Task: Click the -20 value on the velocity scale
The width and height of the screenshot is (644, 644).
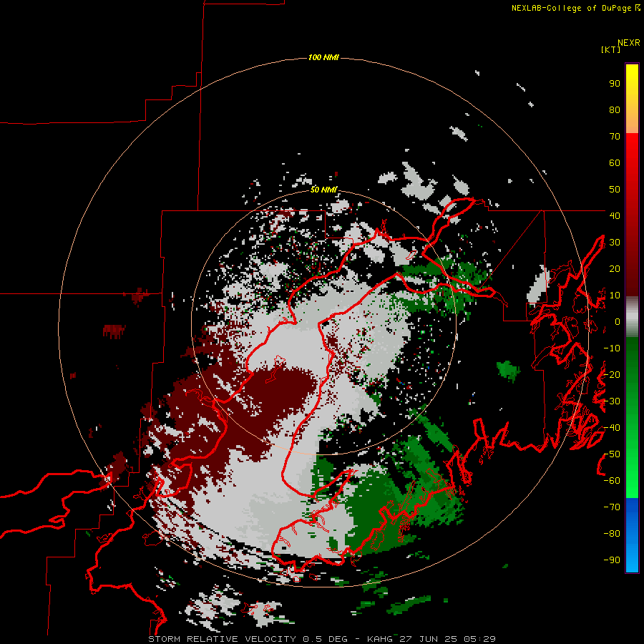Action: click(x=612, y=374)
